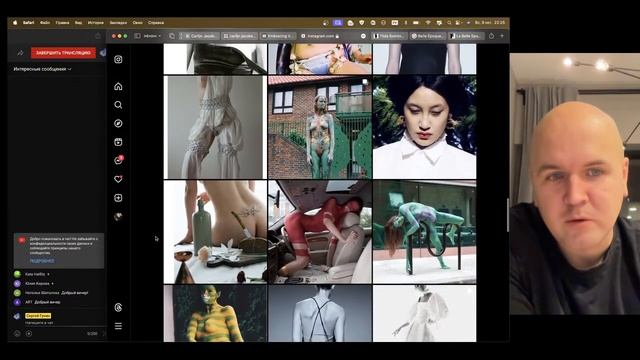Open Instagram Notifications heart icon
This screenshot has height=360, width=640.
tap(118, 179)
